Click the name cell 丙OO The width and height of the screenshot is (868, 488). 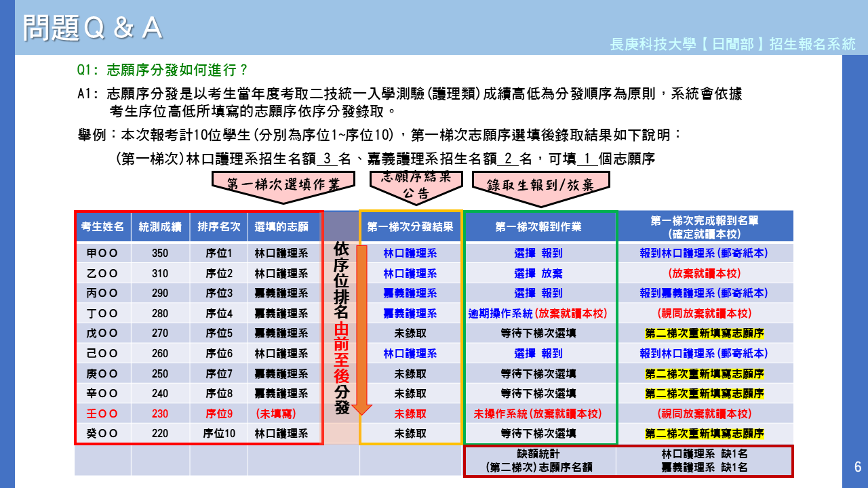[102, 293]
